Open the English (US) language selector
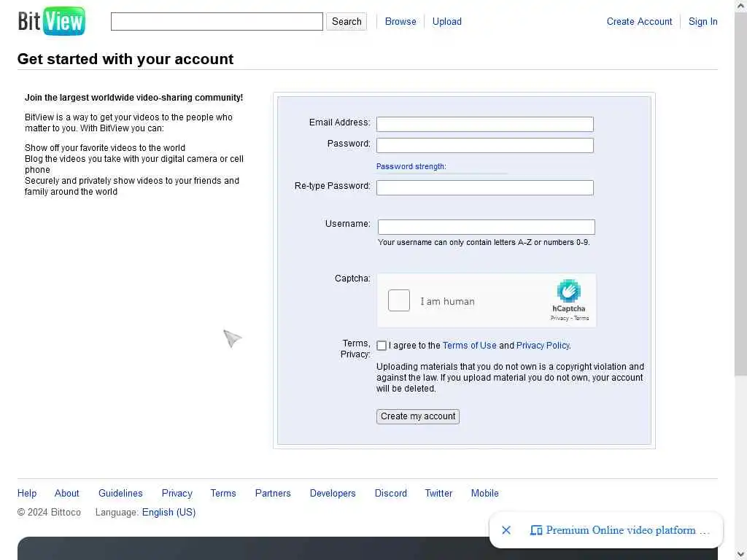 169,513
